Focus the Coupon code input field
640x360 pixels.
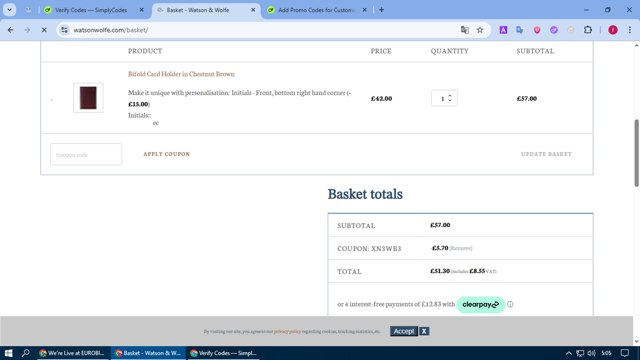pyautogui.click(x=86, y=154)
